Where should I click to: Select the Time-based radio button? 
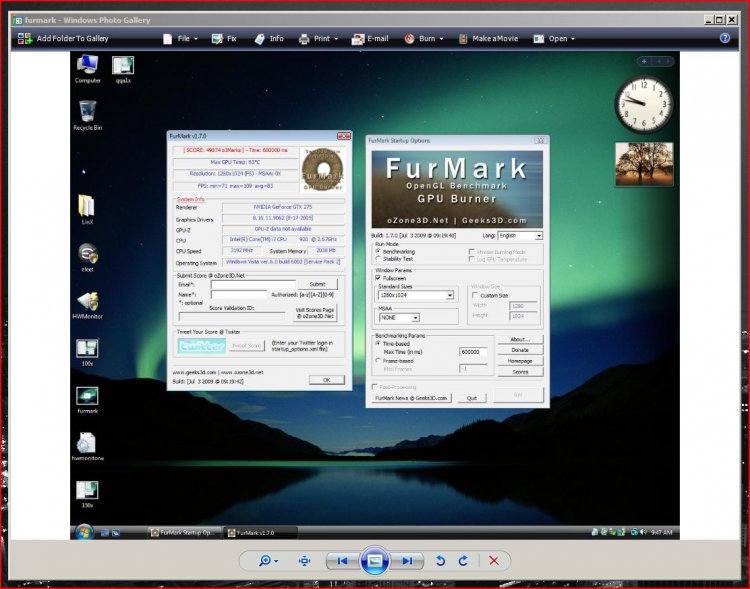pos(378,344)
